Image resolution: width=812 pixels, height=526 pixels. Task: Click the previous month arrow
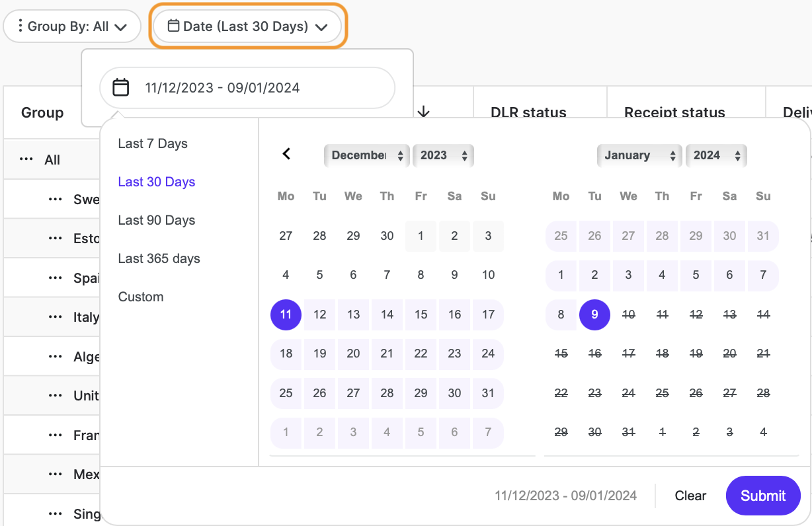point(286,154)
